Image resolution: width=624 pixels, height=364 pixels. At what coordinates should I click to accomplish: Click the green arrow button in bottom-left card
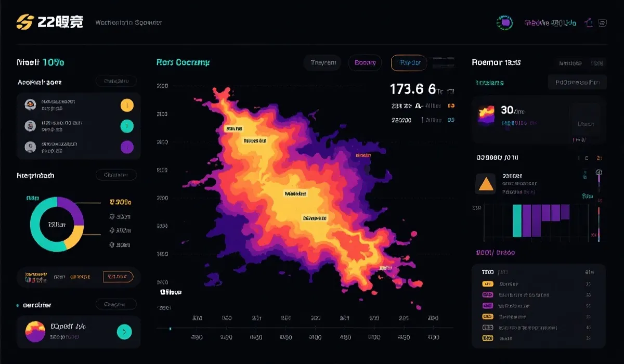[x=124, y=331]
